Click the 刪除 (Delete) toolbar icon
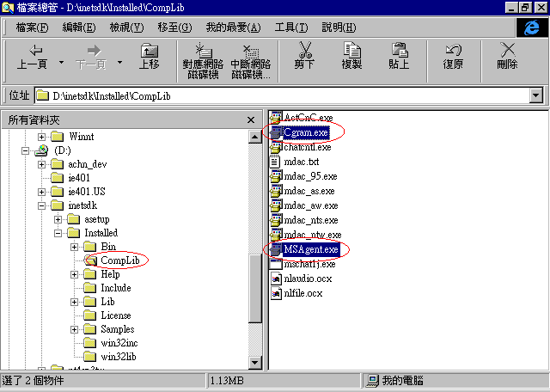 click(507, 51)
